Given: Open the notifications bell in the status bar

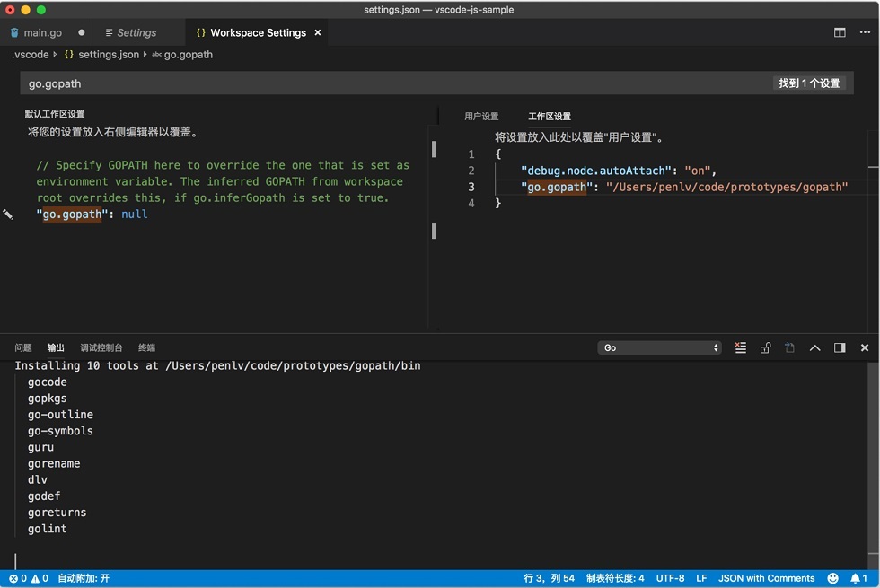Looking at the screenshot, I should pyautogui.click(x=858, y=578).
